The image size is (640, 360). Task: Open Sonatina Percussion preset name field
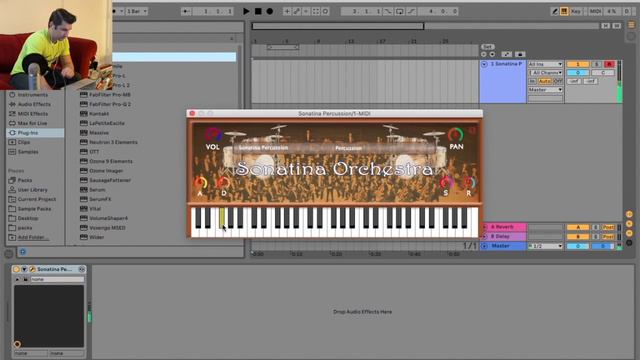click(264, 148)
